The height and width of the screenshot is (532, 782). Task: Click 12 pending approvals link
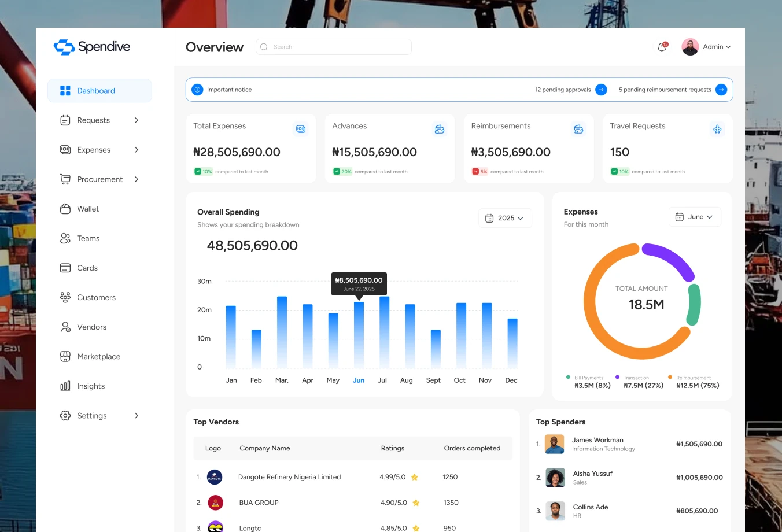click(x=563, y=90)
